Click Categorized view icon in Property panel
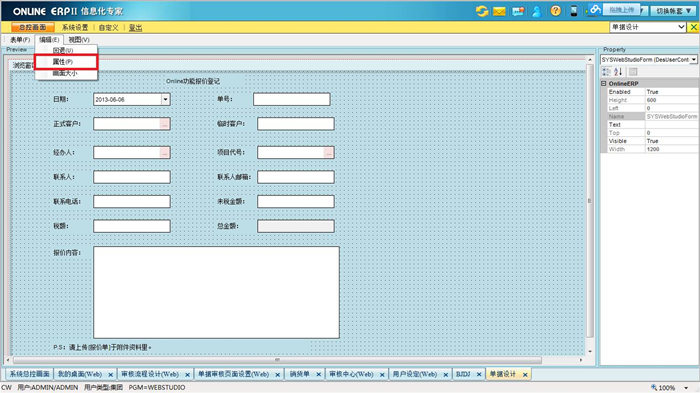 tap(606, 71)
